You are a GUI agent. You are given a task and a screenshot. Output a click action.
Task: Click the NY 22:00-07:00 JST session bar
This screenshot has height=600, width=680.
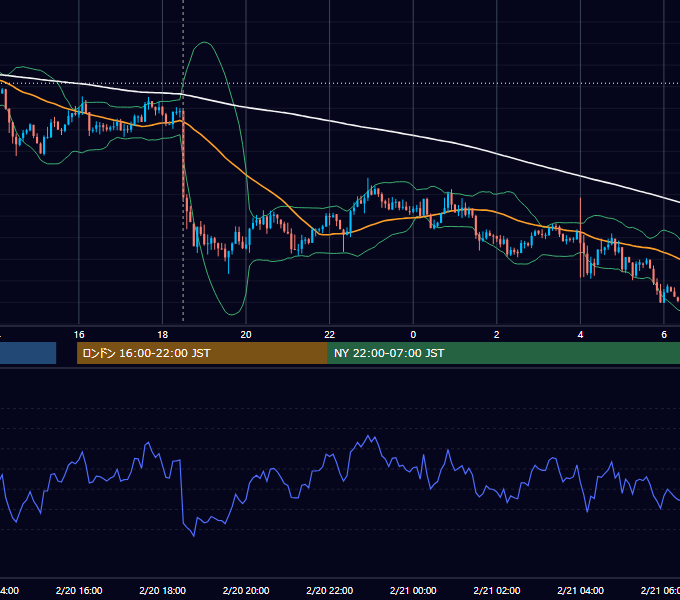(x=503, y=353)
